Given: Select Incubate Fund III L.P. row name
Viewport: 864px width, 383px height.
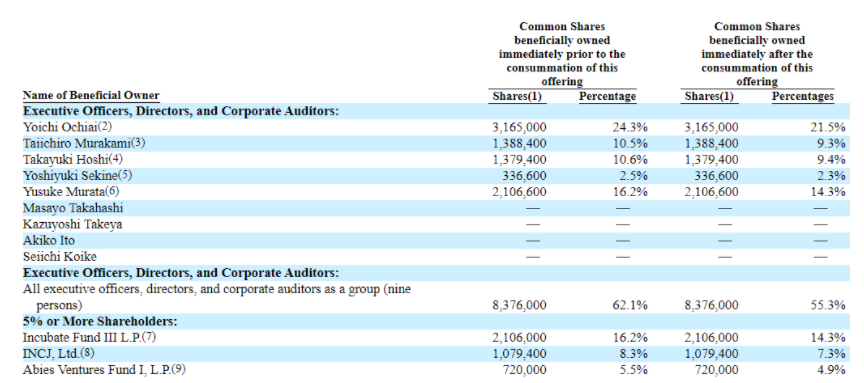Looking at the screenshot, I should pos(89,338).
